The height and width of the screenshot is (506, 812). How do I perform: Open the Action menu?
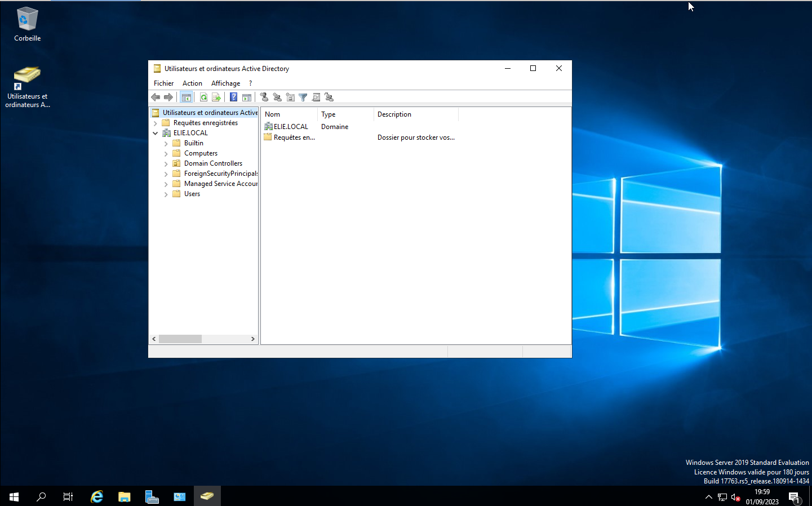192,83
